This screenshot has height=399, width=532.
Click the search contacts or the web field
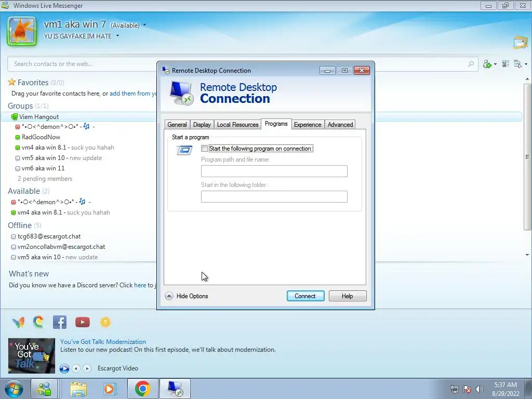243,64
